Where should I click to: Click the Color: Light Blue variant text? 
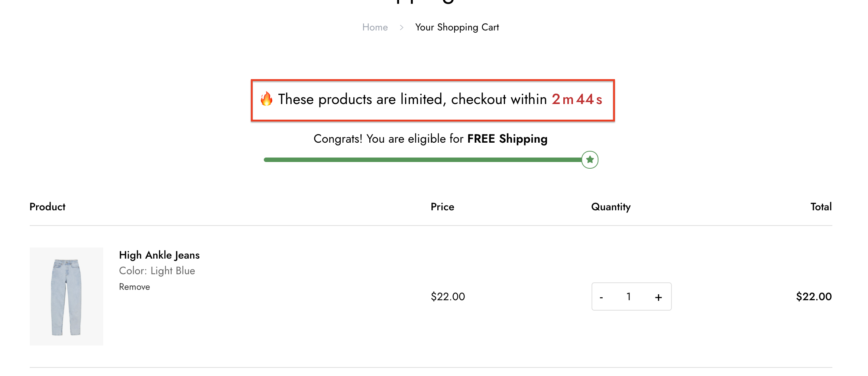tap(157, 271)
